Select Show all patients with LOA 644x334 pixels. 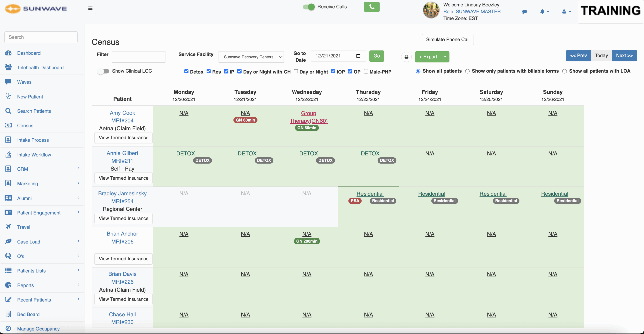point(565,71)
